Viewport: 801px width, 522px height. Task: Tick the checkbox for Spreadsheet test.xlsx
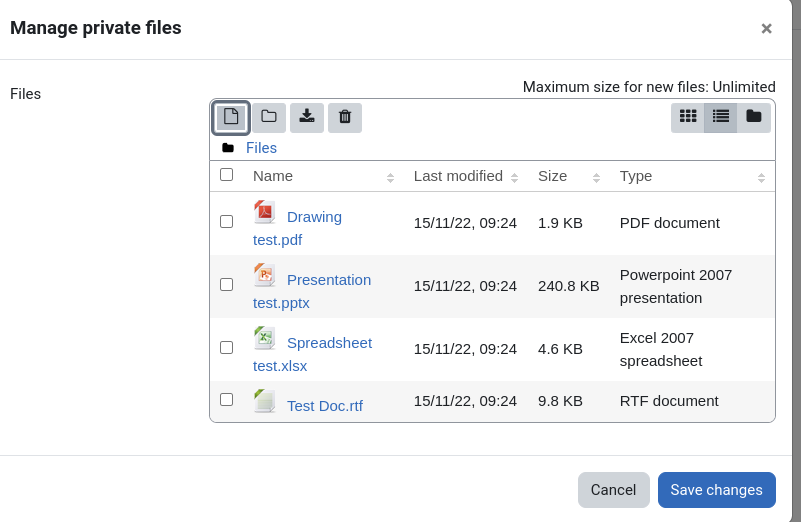[226, 348]
